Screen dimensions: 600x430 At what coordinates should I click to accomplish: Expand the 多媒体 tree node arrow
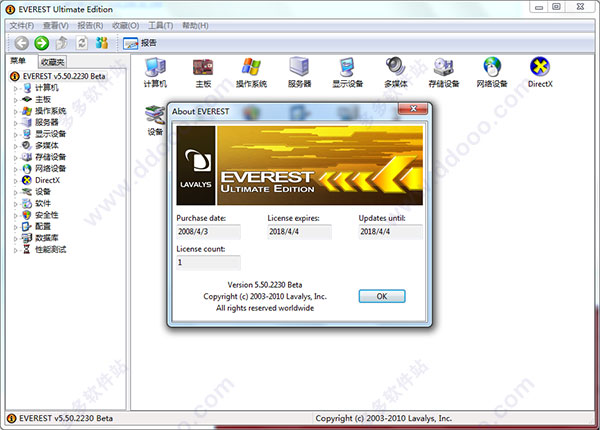(16, 146)
